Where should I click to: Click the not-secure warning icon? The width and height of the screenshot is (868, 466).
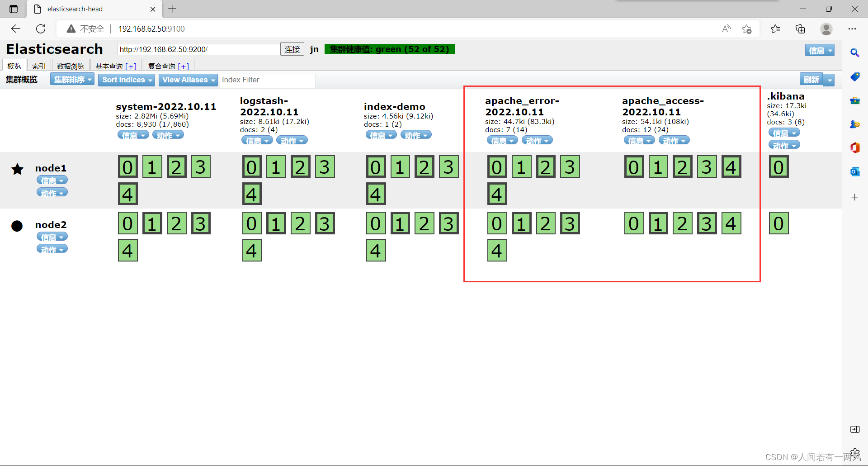71,29
